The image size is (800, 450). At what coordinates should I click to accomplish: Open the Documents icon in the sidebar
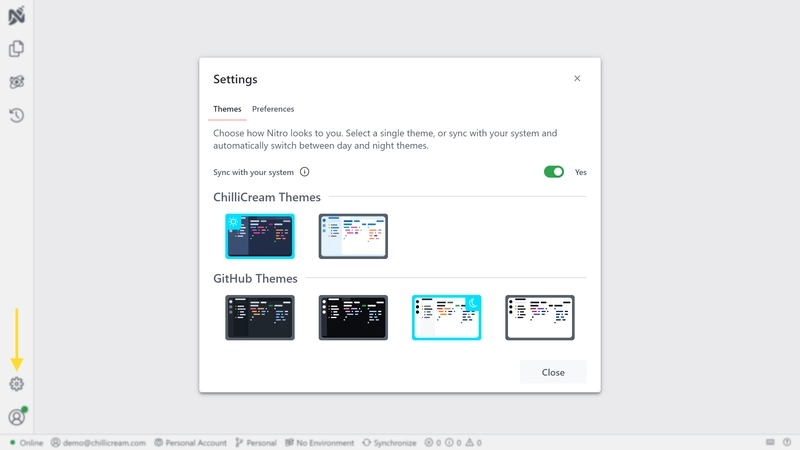(16, 48)
